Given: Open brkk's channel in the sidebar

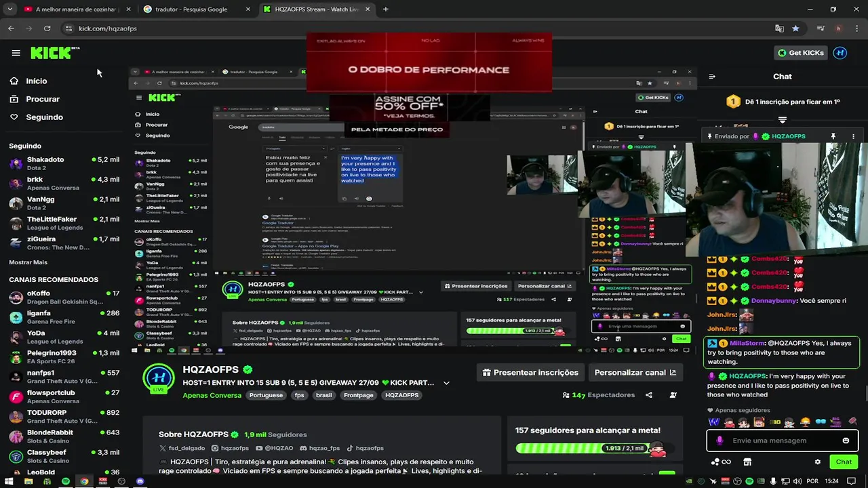Looking at the screenshot, I should [64, 183].
